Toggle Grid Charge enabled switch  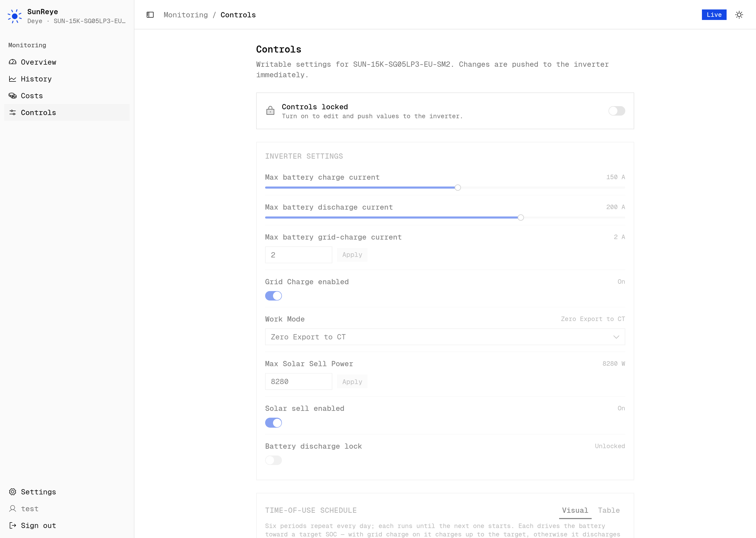(x=274, y=296)
